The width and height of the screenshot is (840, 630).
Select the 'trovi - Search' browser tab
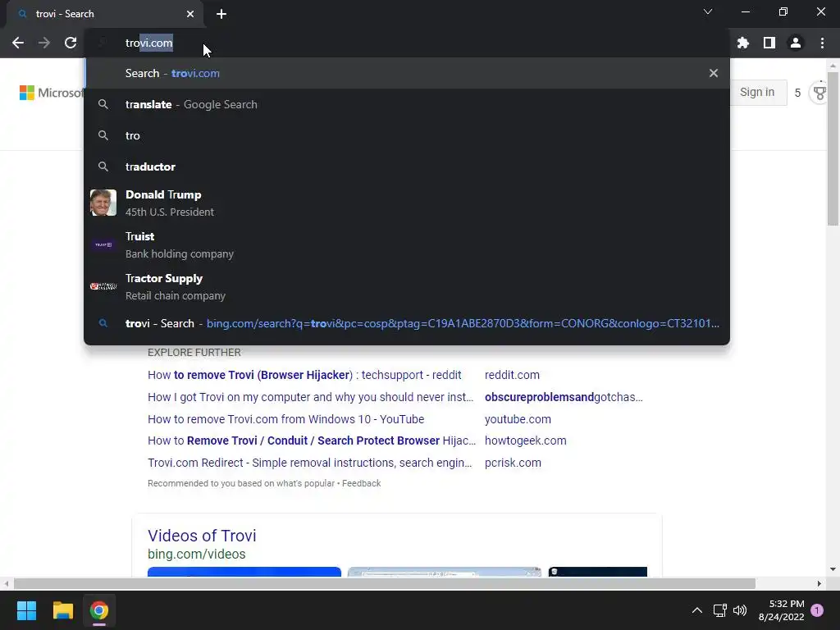[x=105, y=14]
